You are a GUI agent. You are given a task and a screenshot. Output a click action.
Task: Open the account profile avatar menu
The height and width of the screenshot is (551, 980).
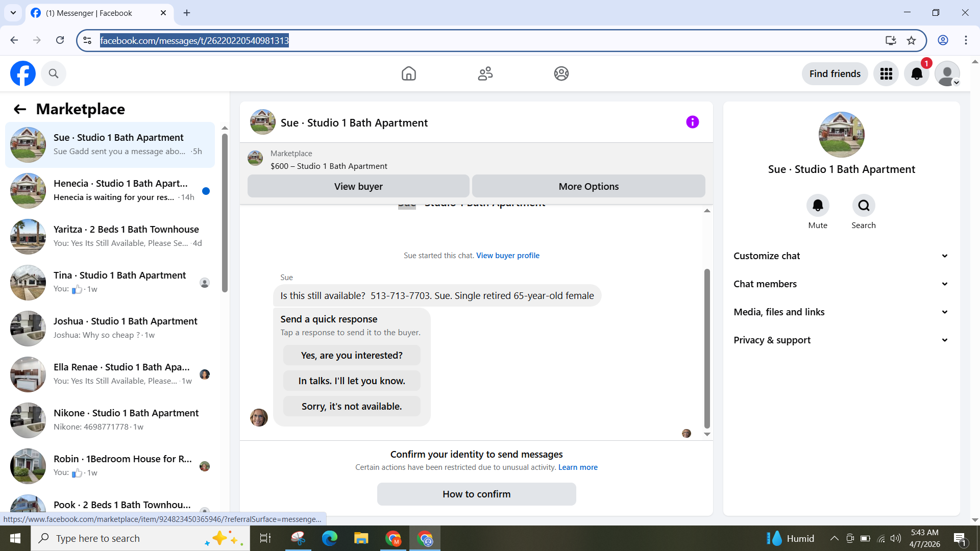[x=947, y=73]
